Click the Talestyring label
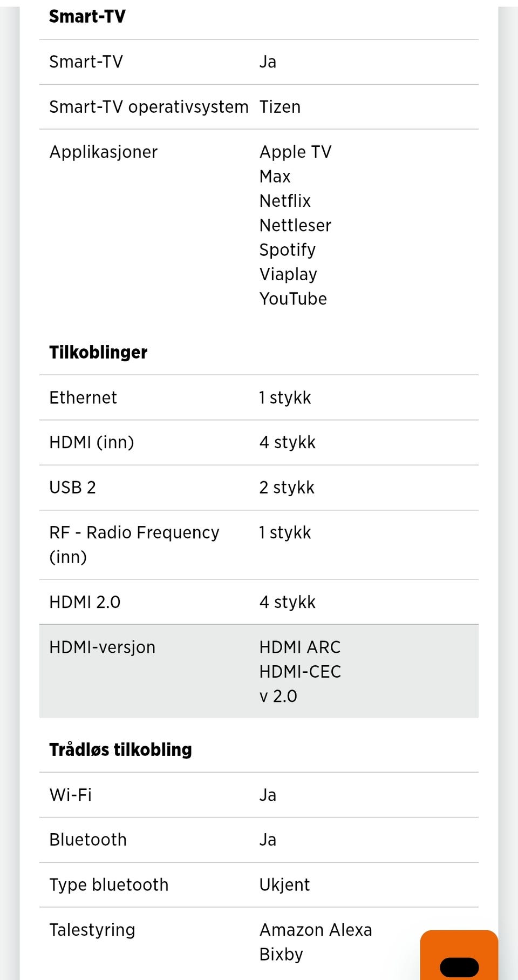 click(x=92, y=930)
